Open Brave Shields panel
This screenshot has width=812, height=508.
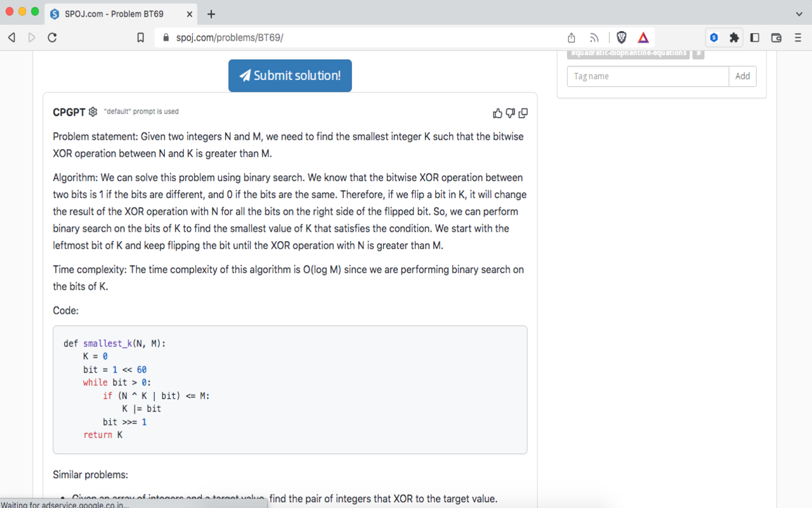click(622, 37)
